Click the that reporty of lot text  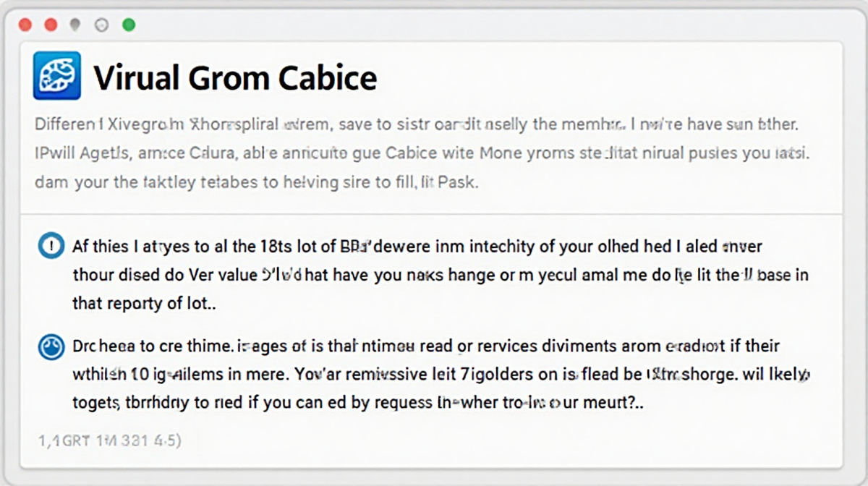(x=144, y=304)
